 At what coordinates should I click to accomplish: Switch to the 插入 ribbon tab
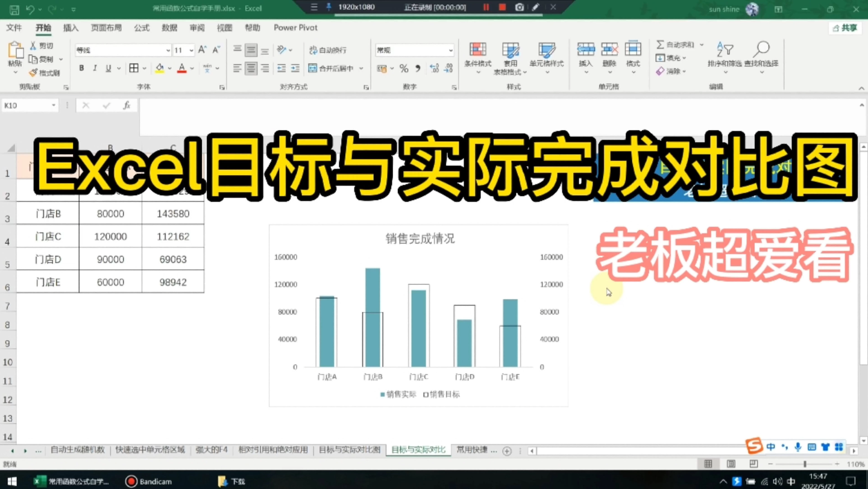click(71, 28)
